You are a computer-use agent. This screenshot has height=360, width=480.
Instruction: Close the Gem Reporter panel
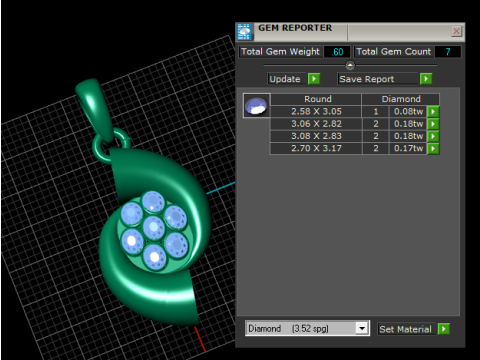(x=457, y=31)
